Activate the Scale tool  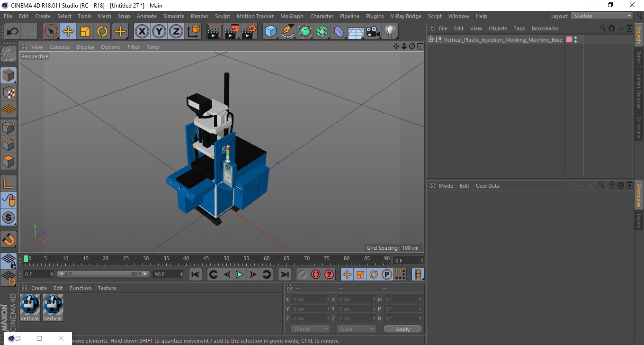[85, 32]
